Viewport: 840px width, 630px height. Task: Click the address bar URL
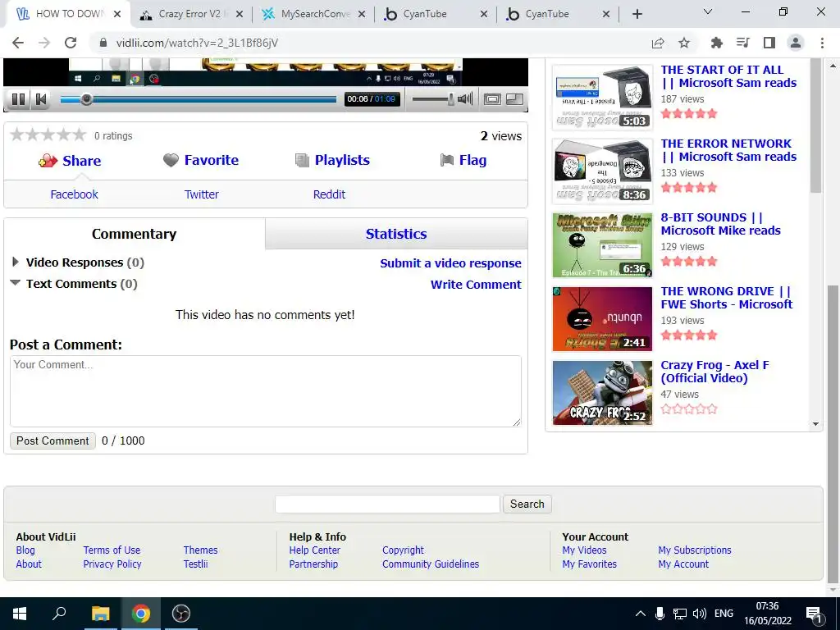(x=197, y=43)
